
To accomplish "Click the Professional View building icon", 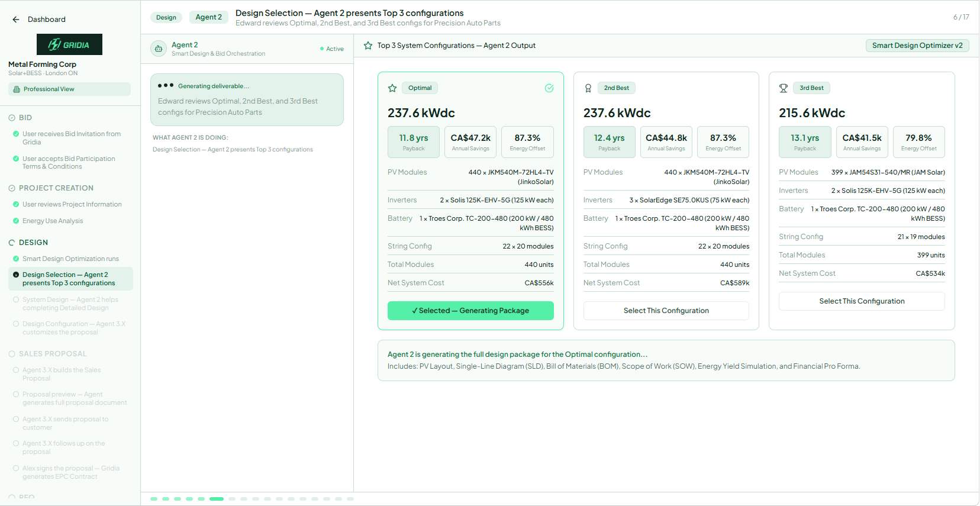I will click(17, 89).
